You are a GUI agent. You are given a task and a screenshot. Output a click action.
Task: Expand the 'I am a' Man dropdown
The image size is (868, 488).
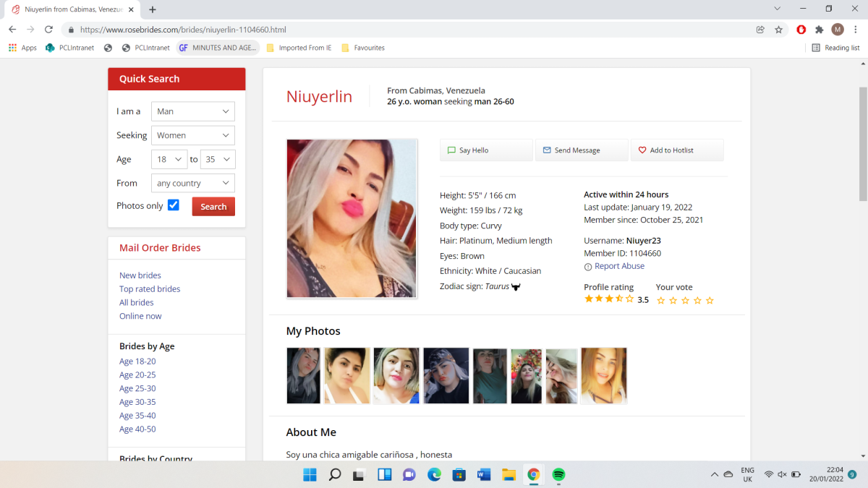click(x=193, y=111)
